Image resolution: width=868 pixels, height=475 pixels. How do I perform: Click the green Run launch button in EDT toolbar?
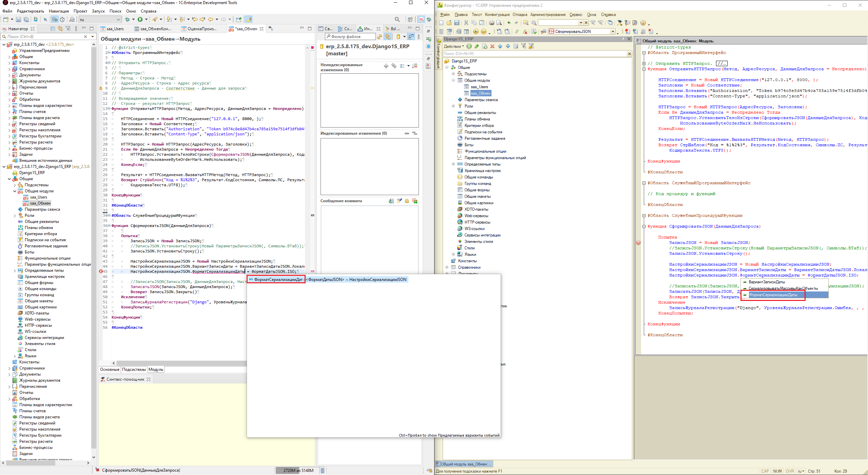pyautogui.click(x=140, y=19)
